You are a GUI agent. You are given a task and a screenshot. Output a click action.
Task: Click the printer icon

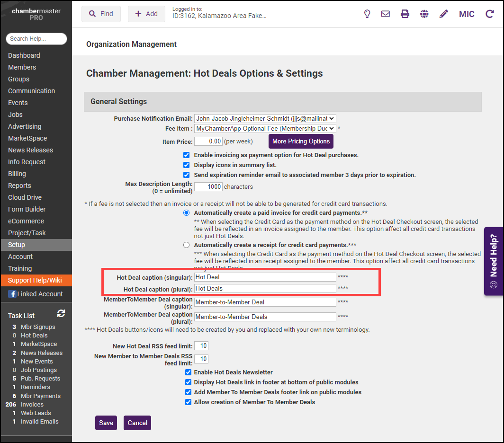pyautogui.click(x=405, y=14)
